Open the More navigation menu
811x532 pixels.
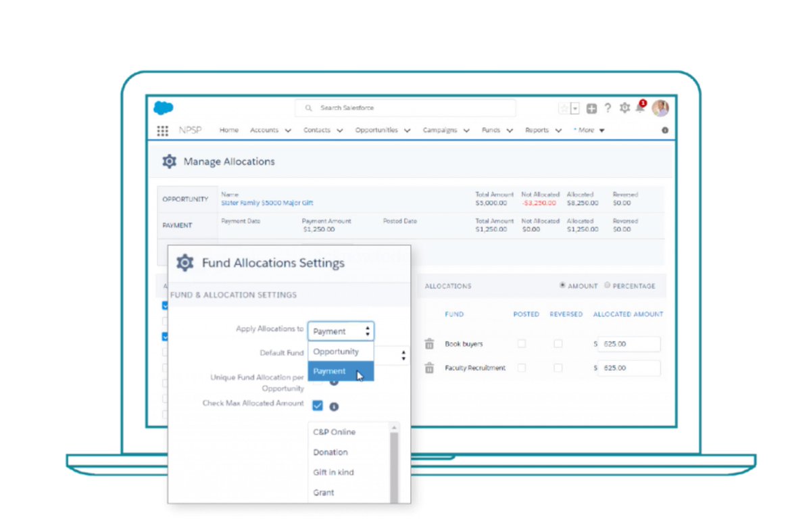587,130
